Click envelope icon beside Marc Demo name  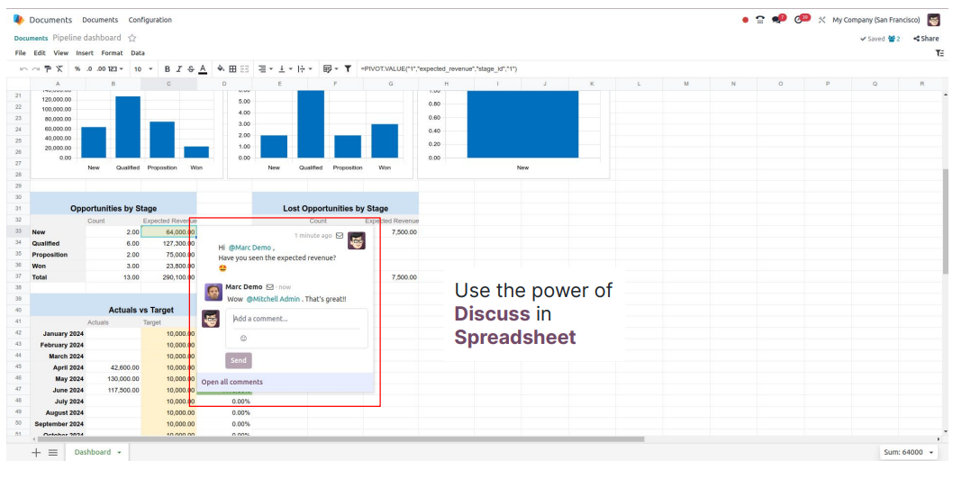pos(270,287)
